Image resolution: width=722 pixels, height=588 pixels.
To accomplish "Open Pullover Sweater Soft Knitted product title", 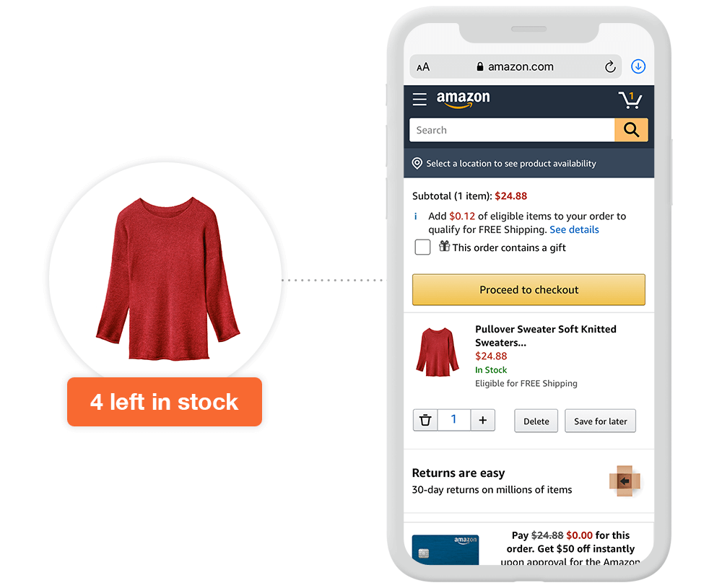I will (546, 336).
